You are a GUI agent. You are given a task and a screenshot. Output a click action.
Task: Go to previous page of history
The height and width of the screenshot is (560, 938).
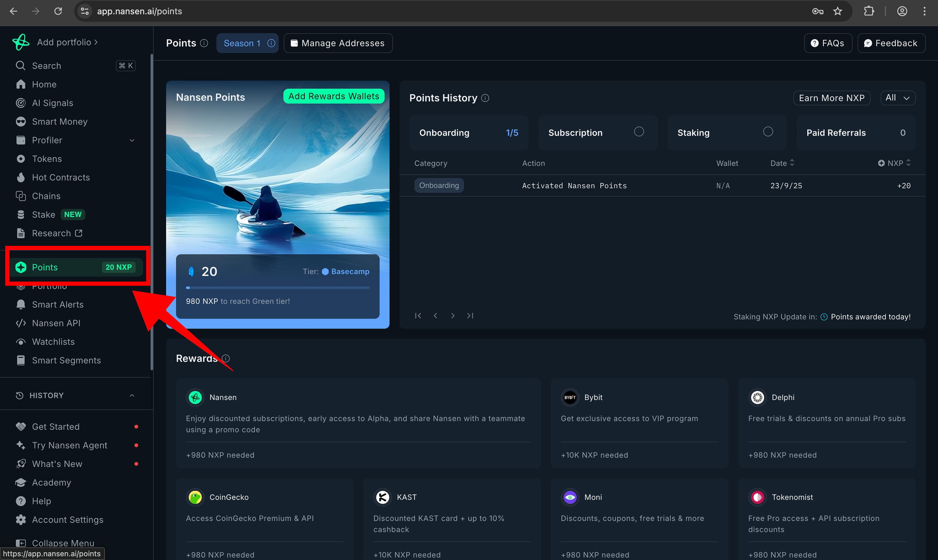pos(435,315)
